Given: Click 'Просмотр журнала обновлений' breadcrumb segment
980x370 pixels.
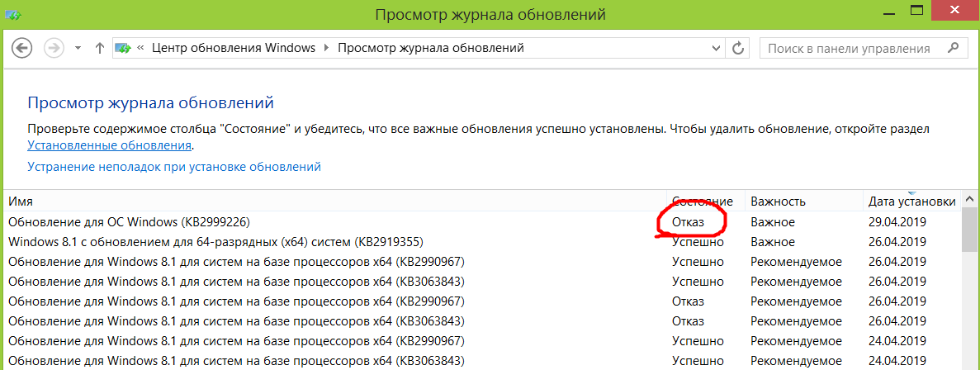Looking at the screenshot, I should (431, 48).
